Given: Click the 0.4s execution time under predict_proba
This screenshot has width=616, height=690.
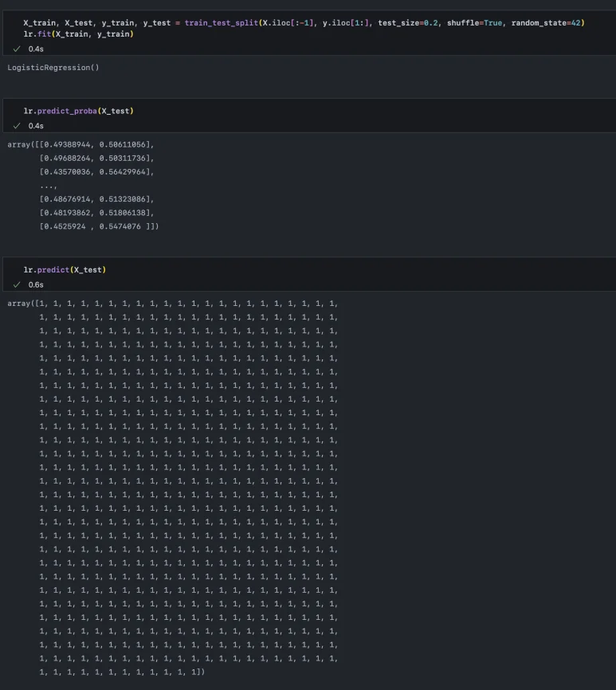Looking at the screenshot, I should tap(36, 126).
